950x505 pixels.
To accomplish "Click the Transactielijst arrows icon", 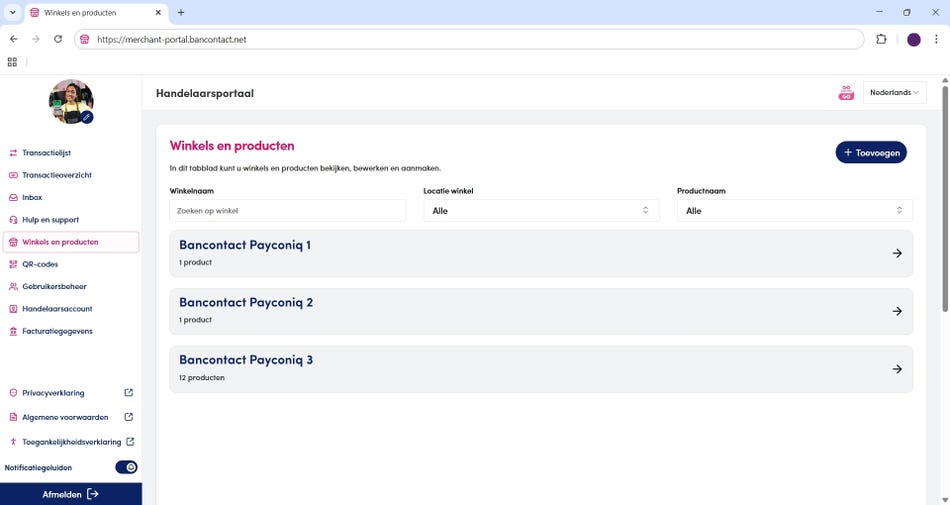I will pos(13,153).
